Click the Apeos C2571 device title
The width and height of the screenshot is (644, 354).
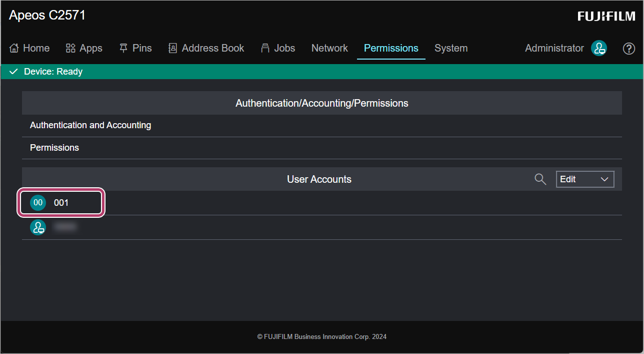point(47,16)
